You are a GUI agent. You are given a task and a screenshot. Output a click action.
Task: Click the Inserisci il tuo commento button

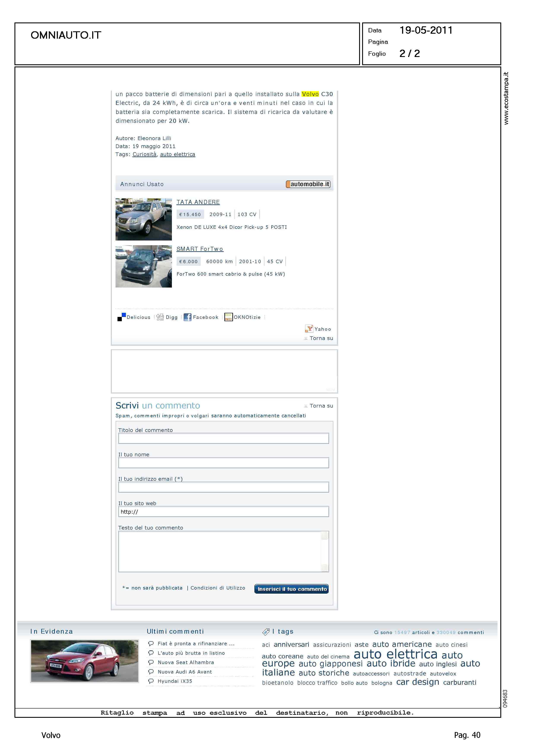pos(291,589)
